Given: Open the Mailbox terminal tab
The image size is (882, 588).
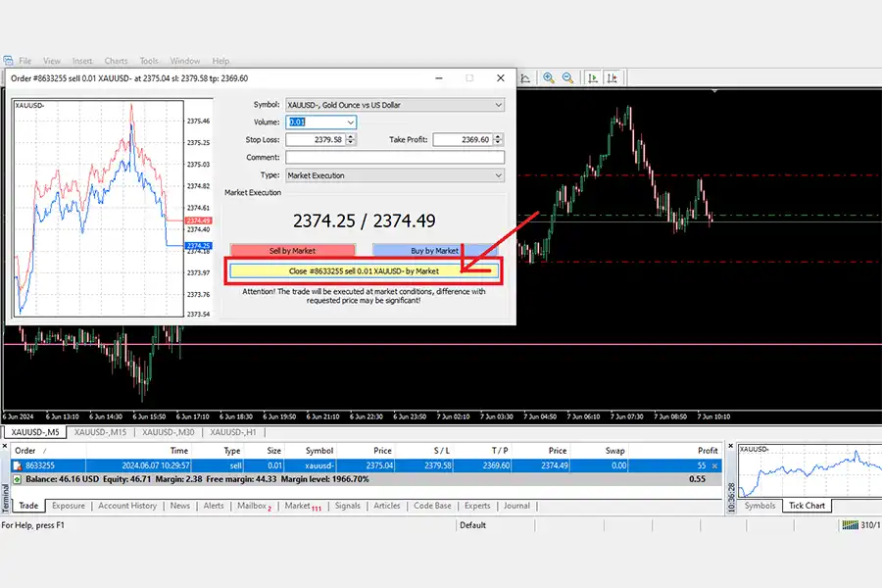Looking at the screenshot, I should tap(254, 506).
